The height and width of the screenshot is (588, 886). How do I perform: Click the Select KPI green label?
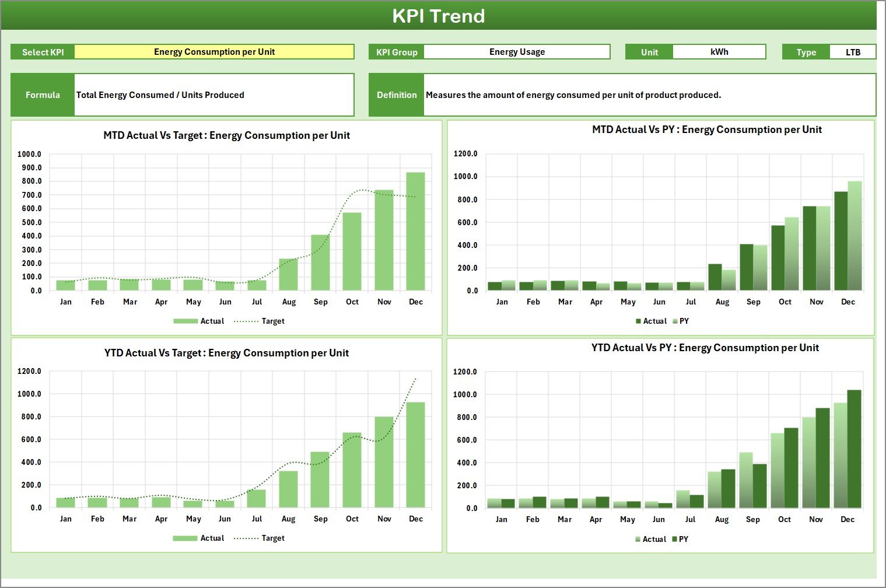(x=43, y=52)
